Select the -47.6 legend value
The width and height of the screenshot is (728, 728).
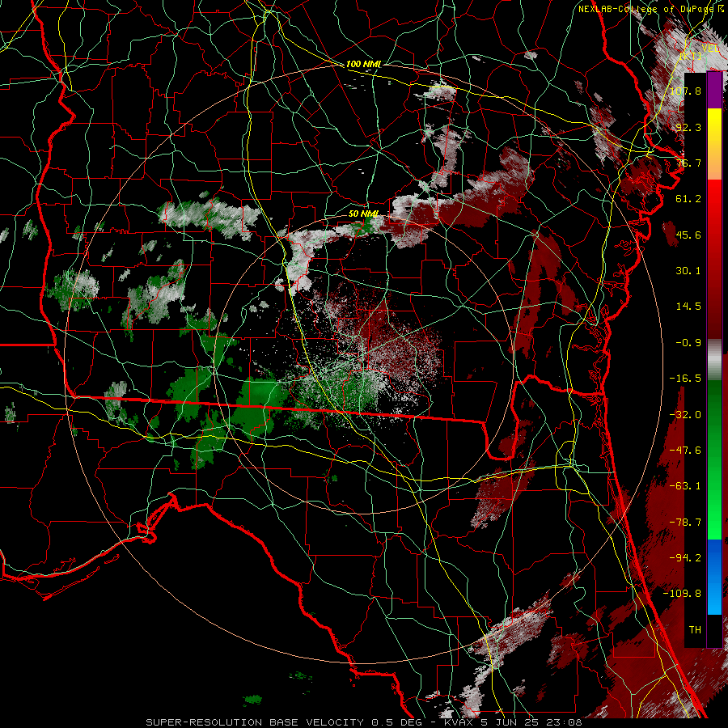[685, 451]
